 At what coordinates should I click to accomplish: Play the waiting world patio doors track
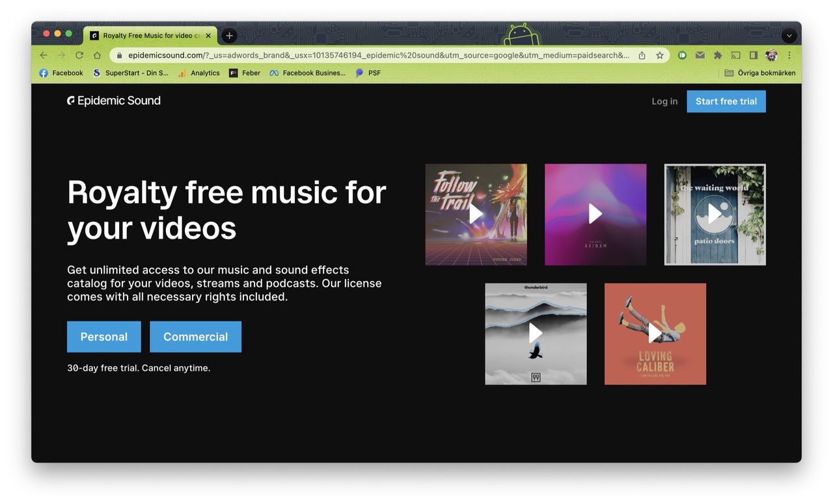(715, 214)
